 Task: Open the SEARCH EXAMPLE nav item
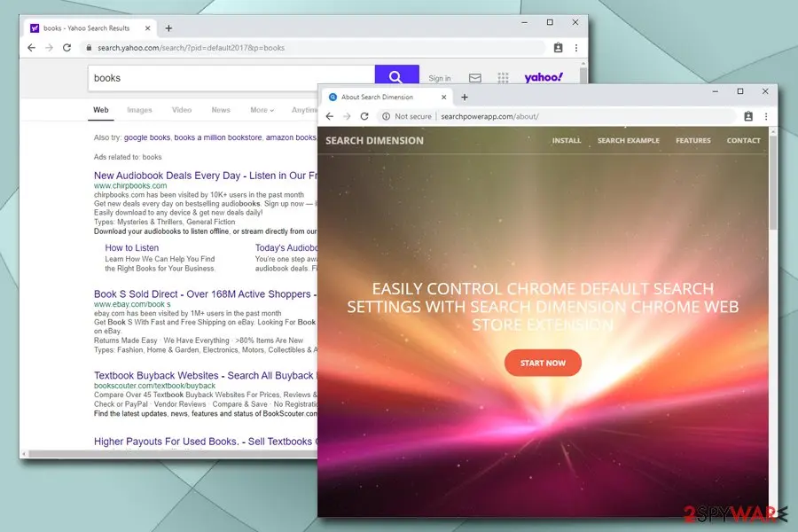pos(629,140)
